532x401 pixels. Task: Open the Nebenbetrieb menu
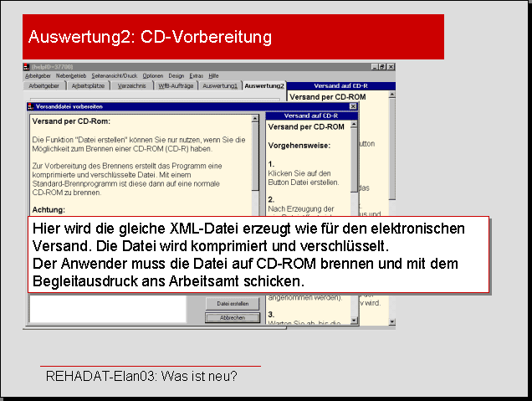71,75
